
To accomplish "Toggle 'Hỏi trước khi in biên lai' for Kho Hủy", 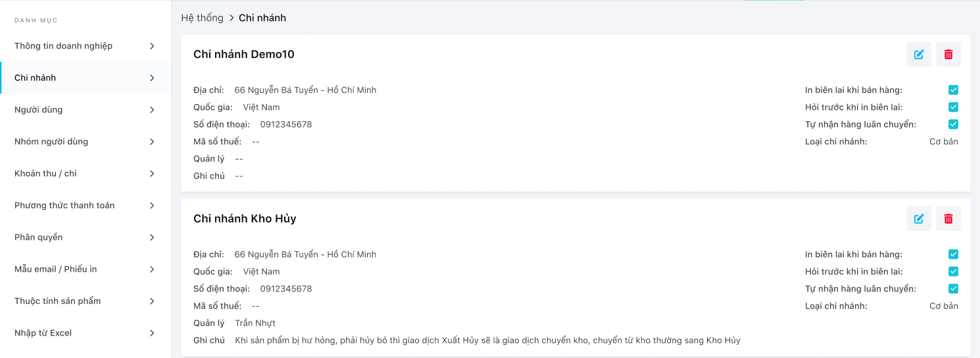I will pos(953,272).
